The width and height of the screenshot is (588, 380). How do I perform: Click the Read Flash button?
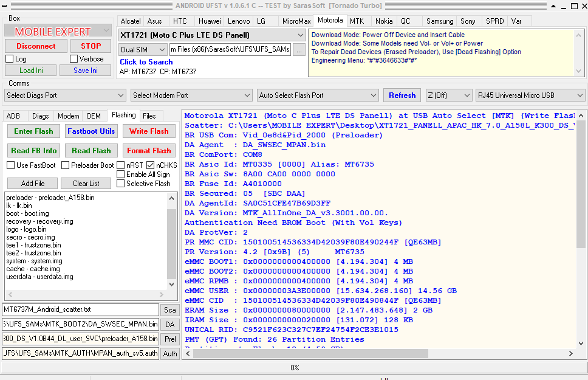coord(91,151)
